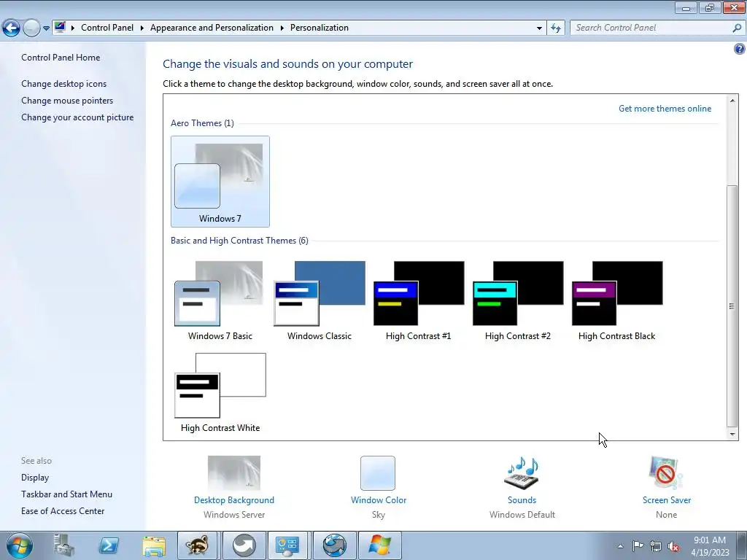Expand arrow after Appearance and Personalization
Viewport: 747px width, 560px height.
[282, 28]
